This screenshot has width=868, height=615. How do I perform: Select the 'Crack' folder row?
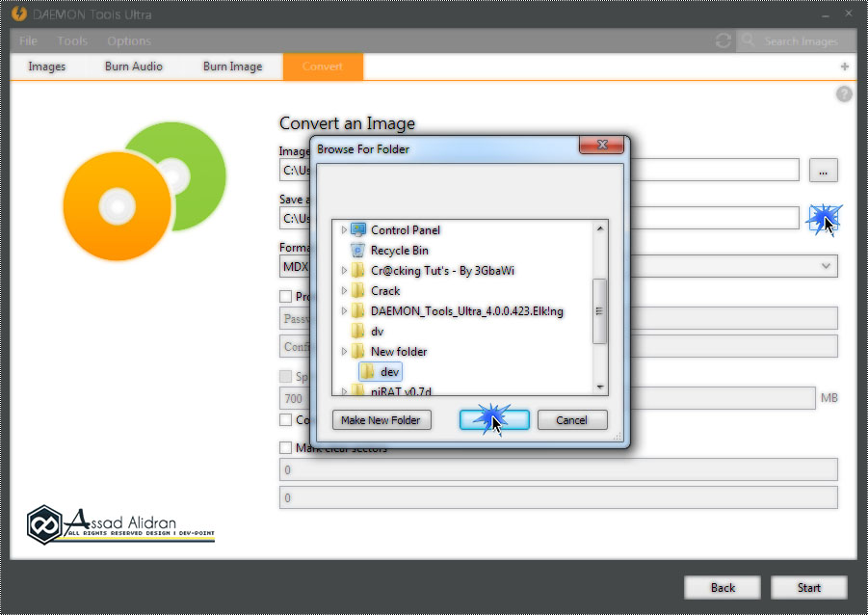385,291
